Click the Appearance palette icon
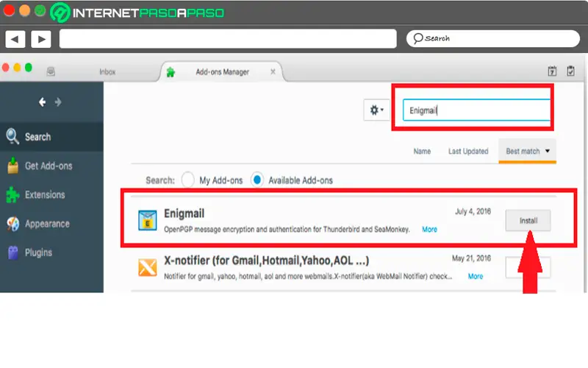Screen dimensions: 588x368 tap(12, 224)
